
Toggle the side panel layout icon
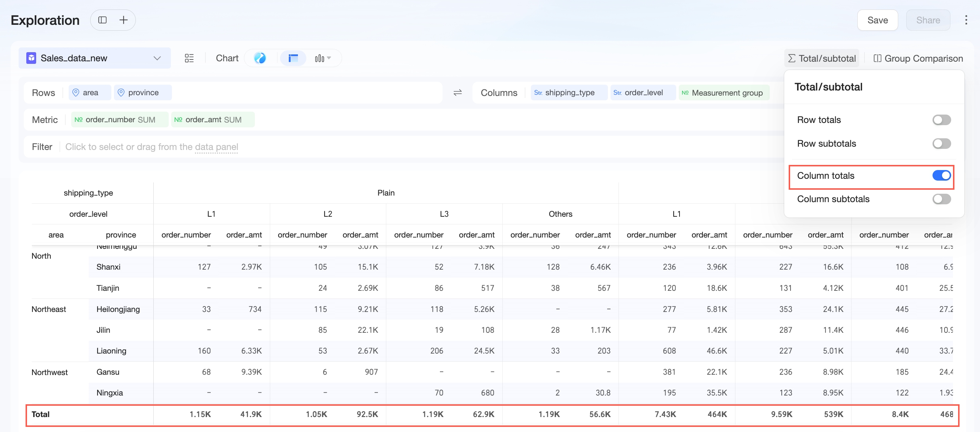(102, 20)
